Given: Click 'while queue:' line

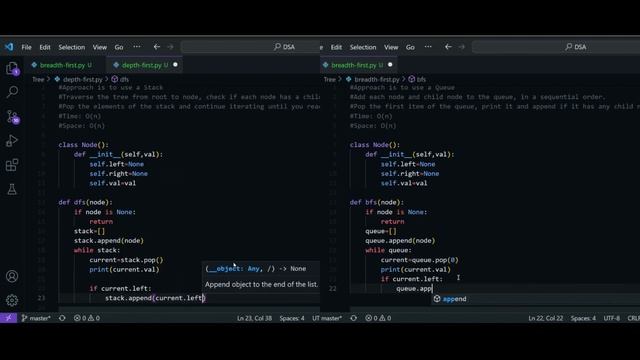Looking at the screenshot, I should click(x=389, y=250).
